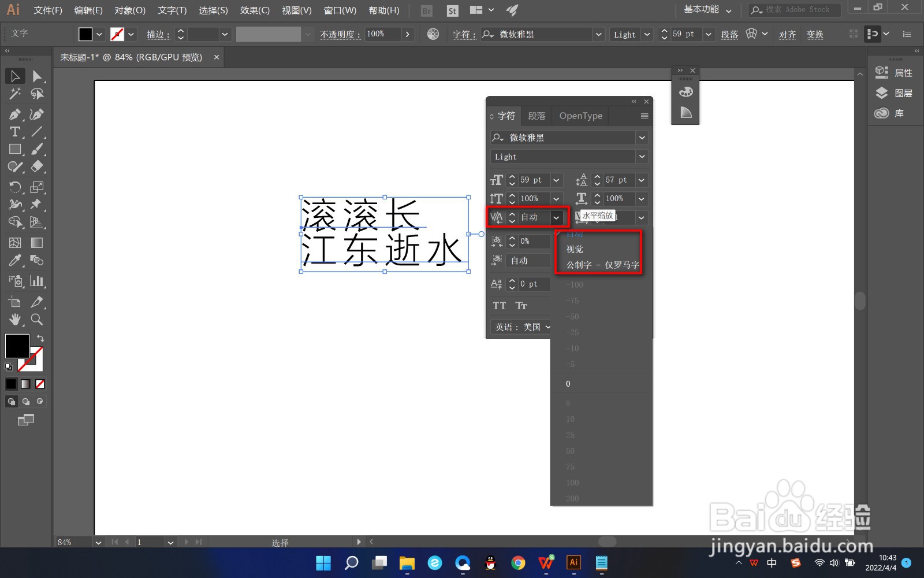Select the Eyedropper tool
Viewport: 924px width, 578px height.
[15, 260]
